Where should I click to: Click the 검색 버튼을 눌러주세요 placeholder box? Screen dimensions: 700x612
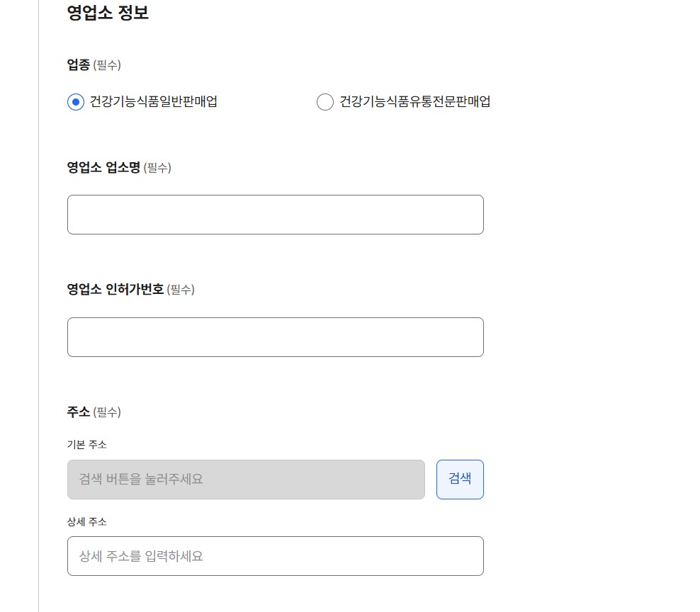coord(246,480)
